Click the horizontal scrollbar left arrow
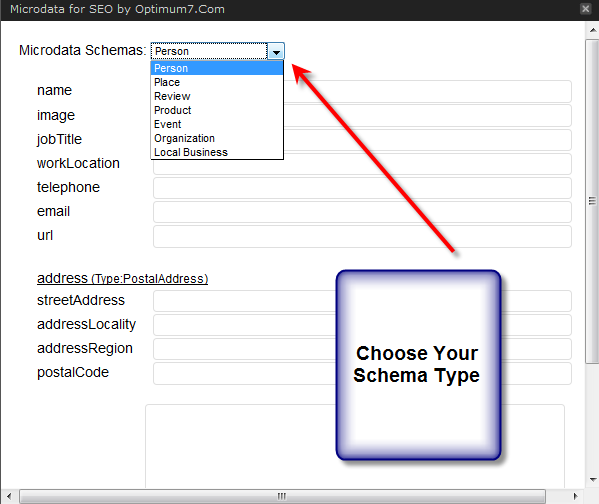Screen dimensions: 599x504 coord(9,496)
